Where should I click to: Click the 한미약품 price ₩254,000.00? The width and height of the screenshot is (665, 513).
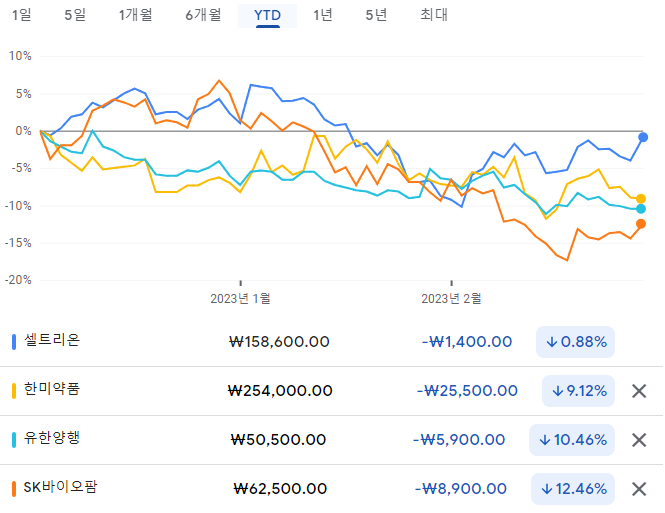tap(280, 391)
